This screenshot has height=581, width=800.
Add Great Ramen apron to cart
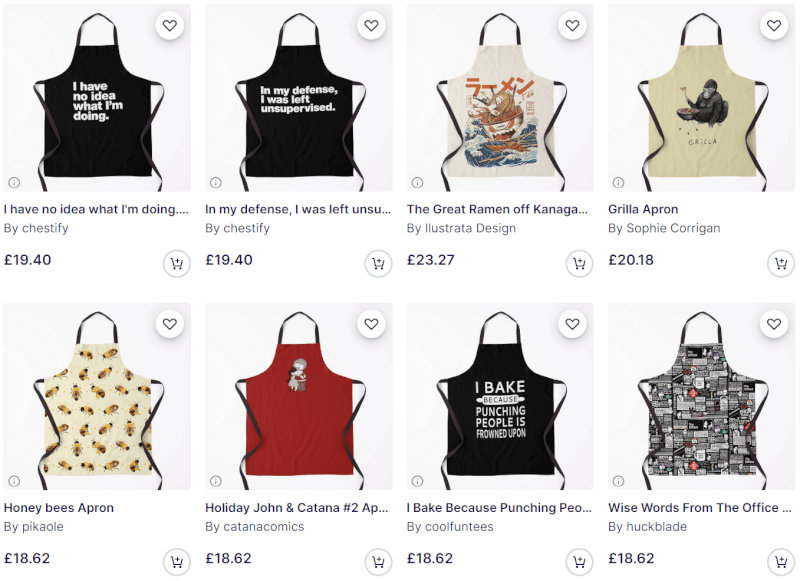(579, 263)
